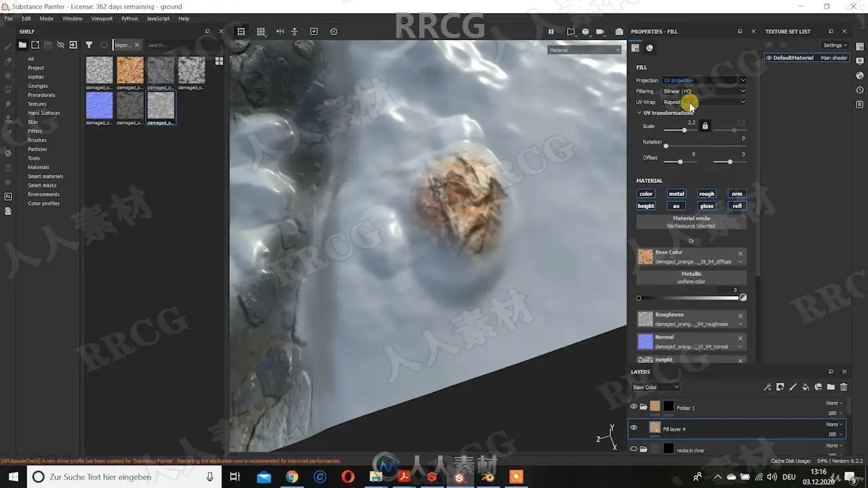This screenshot has width=868, height=488.
Task: Open the Python menu
Action: point(129,18)
